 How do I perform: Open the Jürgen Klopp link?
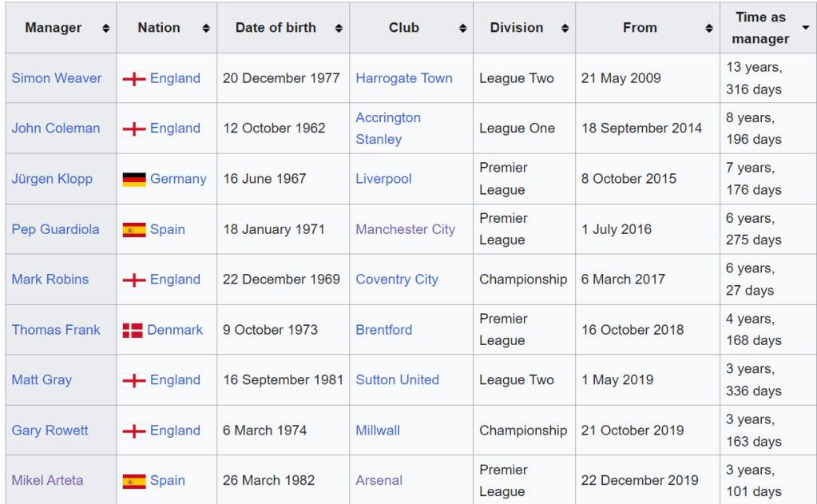tap(52, 179)
